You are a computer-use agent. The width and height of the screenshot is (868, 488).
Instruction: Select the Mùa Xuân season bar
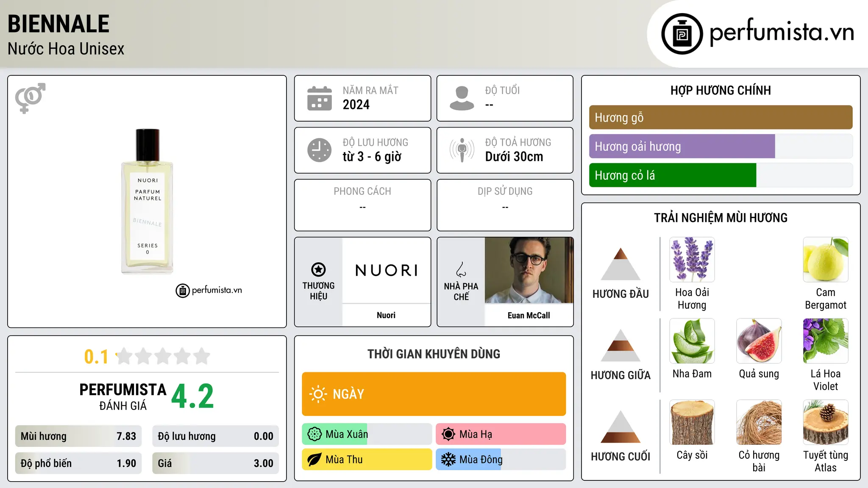point(367,434)
